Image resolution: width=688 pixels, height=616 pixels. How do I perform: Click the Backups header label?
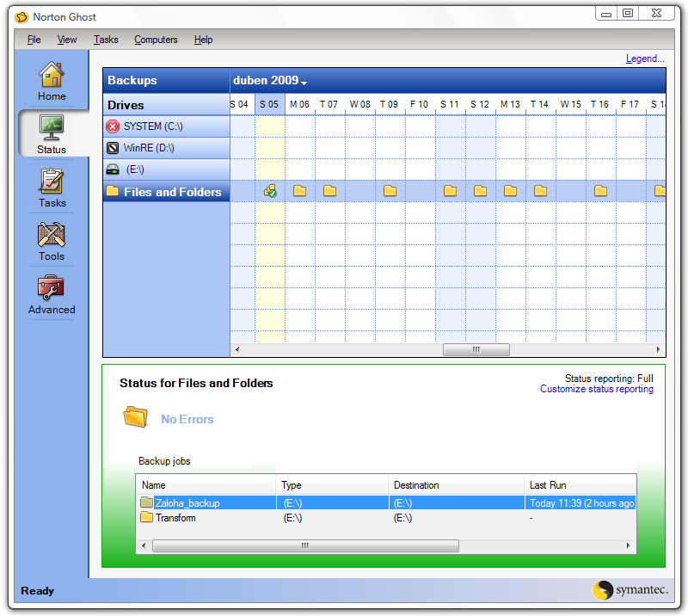pyautogui.click(x=132, y=80)
